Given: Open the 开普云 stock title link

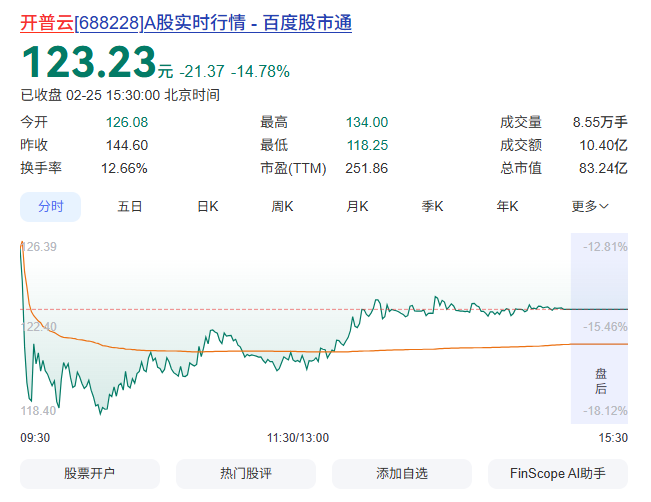Looking at the screenshot, I should (x=185, y=22).
